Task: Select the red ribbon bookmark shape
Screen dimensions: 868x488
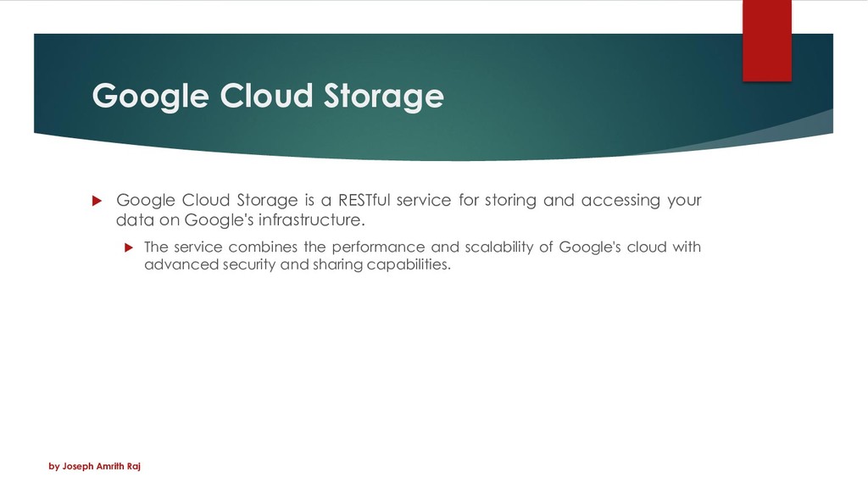Action: [766, 41]
